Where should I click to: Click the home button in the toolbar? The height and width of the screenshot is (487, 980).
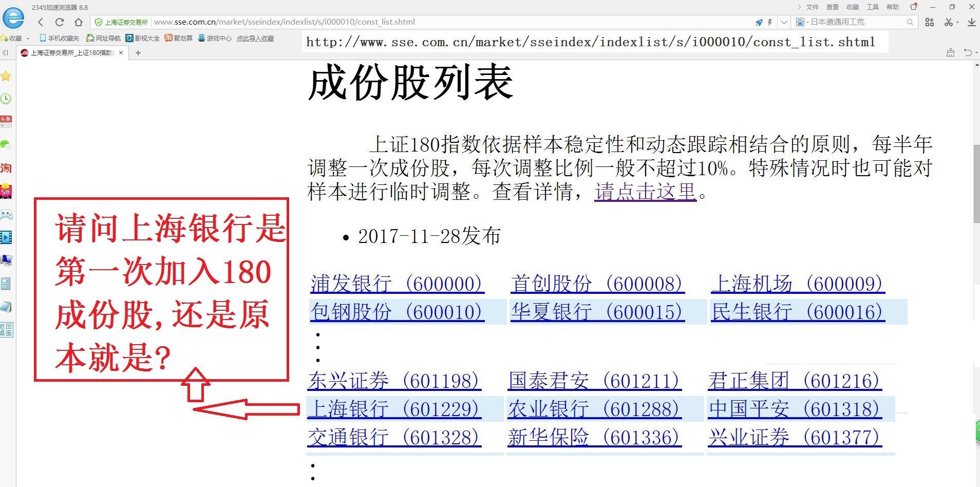coord(78,22)
